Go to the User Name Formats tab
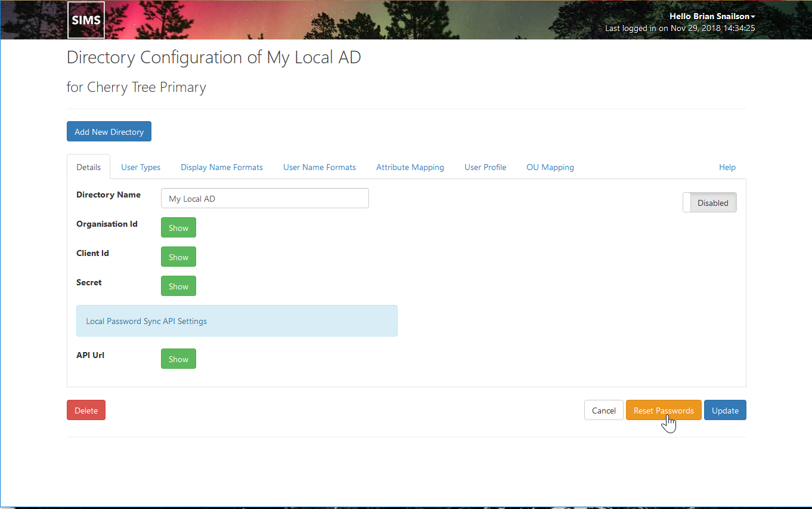 320,167
